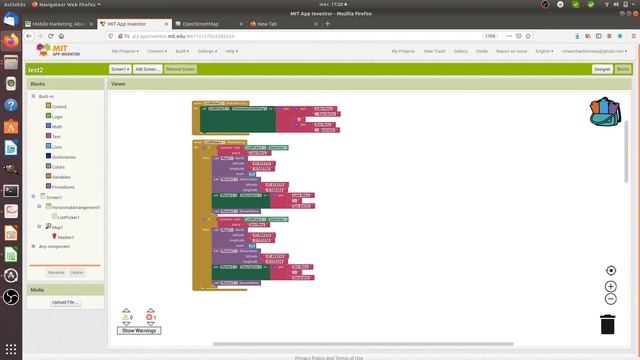Image resolution: width=640 pixels, height=360 pixels.
Task: Open the Screen1 dropdown
Action: (120, 69)
